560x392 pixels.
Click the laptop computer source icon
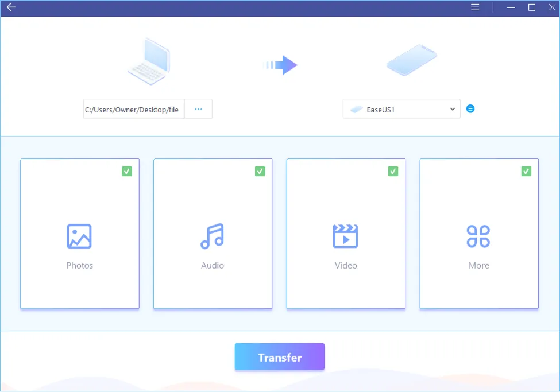point(148,62)
